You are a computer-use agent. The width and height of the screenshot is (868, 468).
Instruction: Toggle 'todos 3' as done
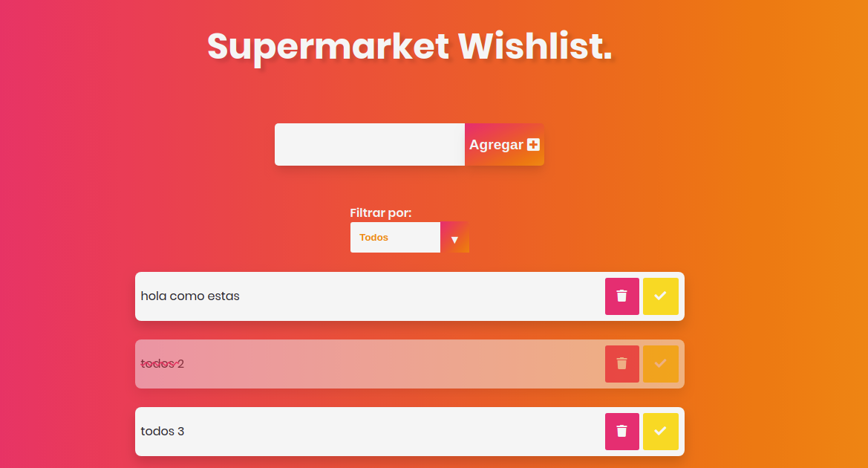tap(660, 432)
